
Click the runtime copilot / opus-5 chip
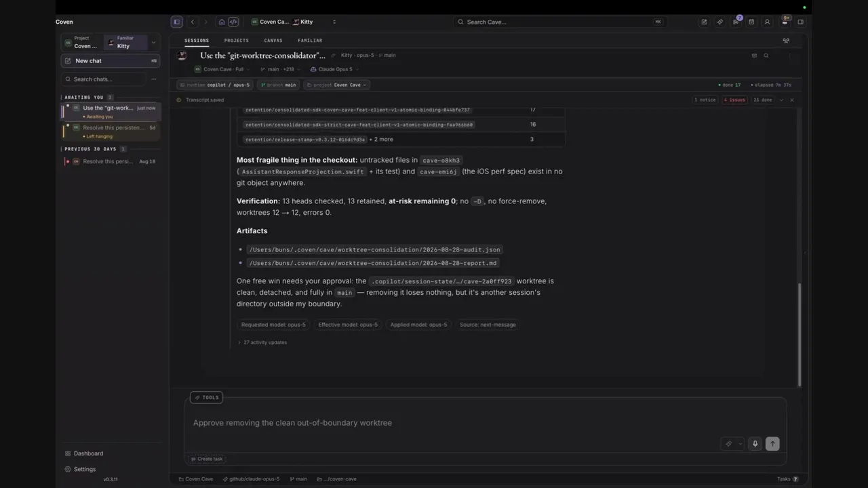pos(214,85)
